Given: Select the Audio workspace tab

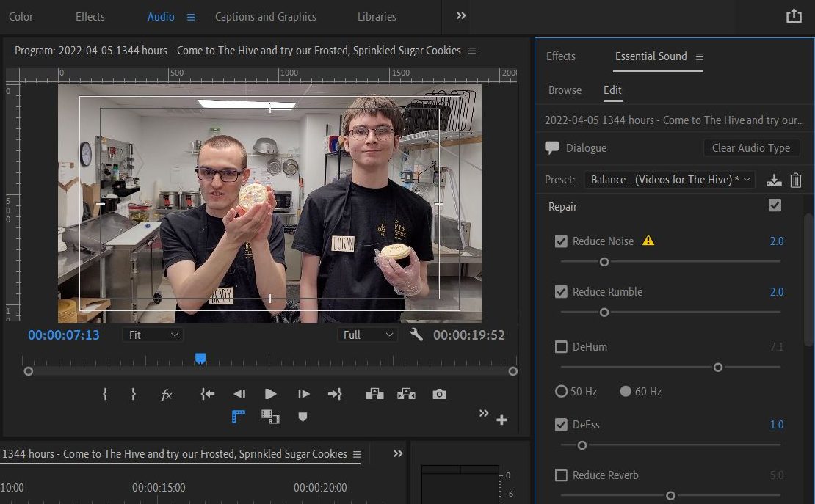Looking at the screenshot, I should point(161,17).
